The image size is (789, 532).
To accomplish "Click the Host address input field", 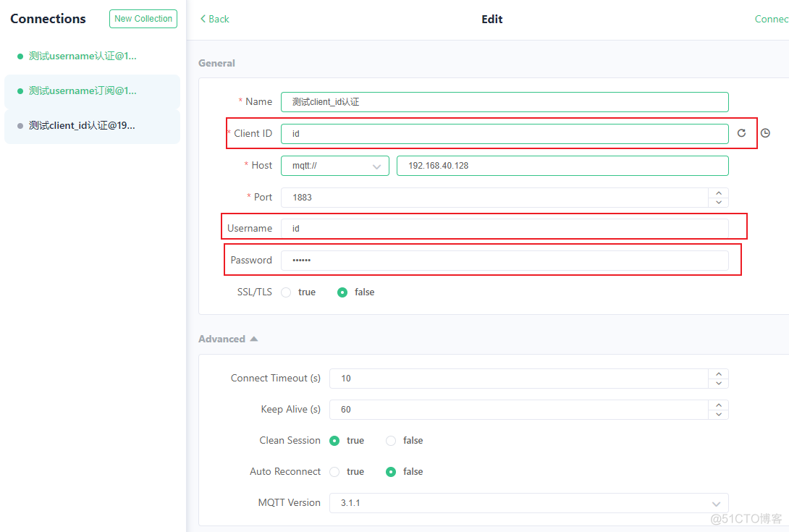I will click(x=562, y=166).
